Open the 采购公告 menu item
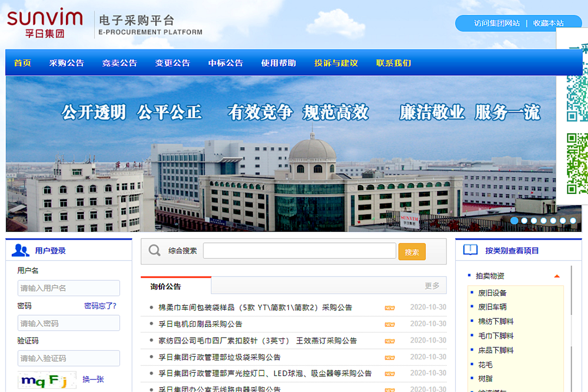 [67, 63]
